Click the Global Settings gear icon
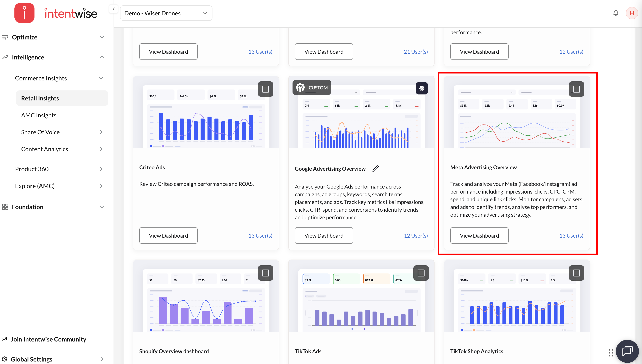This screenshot has width=642, height=364. 5,359
